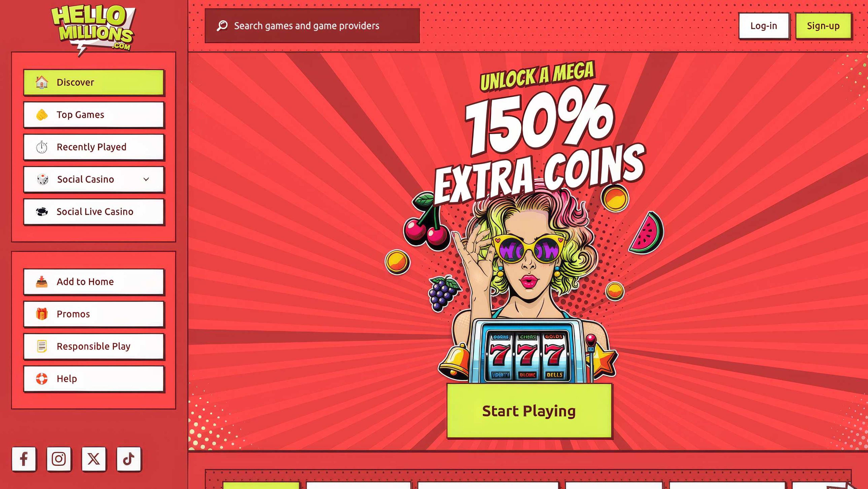Screen dimensions: 868x489
Task: Open the X (Twitter) social icon
Action: [x=94, y=459]
